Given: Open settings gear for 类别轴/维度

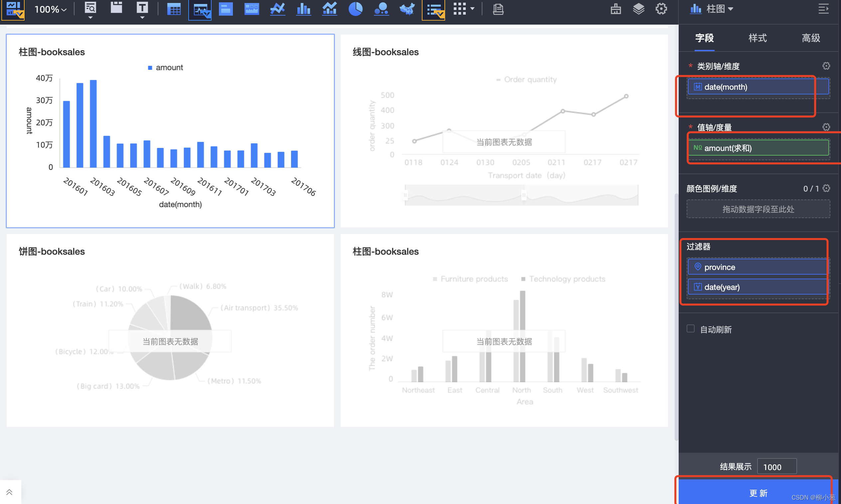Looking at the screenshot, I should click(826, 66).
